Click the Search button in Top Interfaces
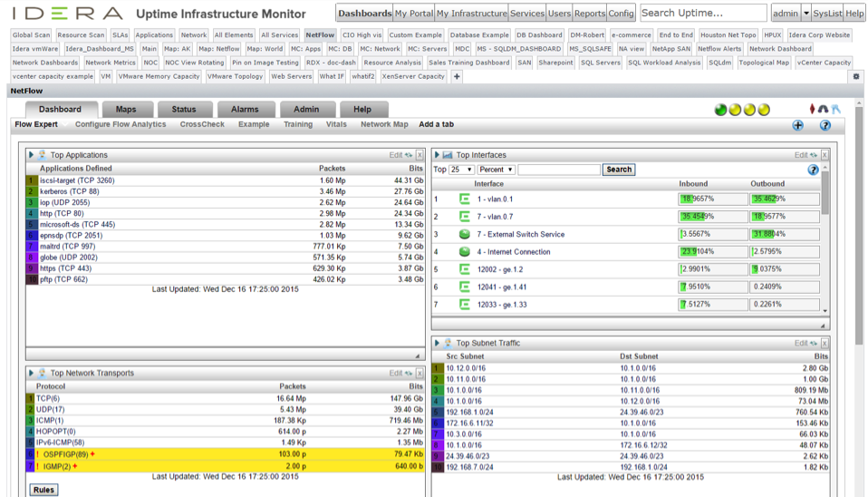The width and height of the screenshot is (868, 497). pyautogui.click(x=619, y=170)
